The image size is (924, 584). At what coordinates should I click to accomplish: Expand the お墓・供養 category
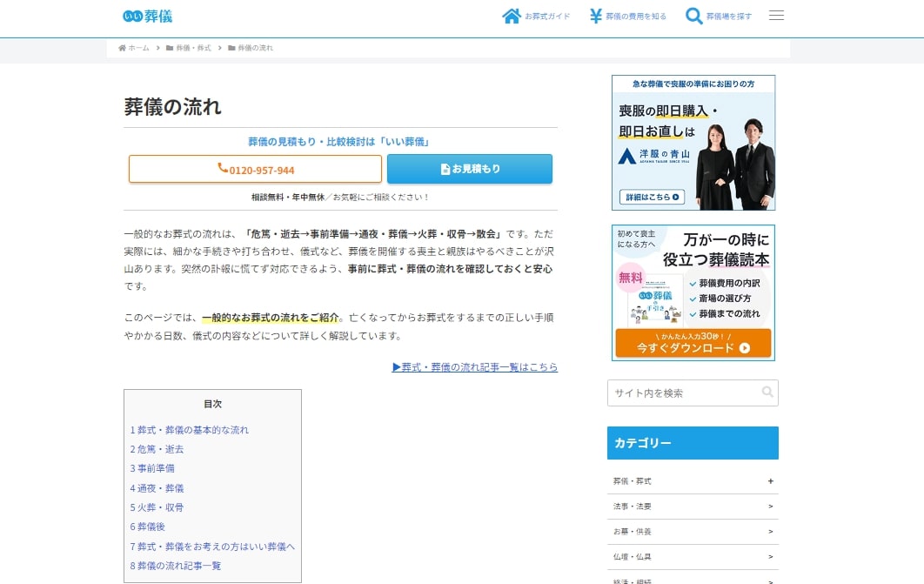pos(770,531)
